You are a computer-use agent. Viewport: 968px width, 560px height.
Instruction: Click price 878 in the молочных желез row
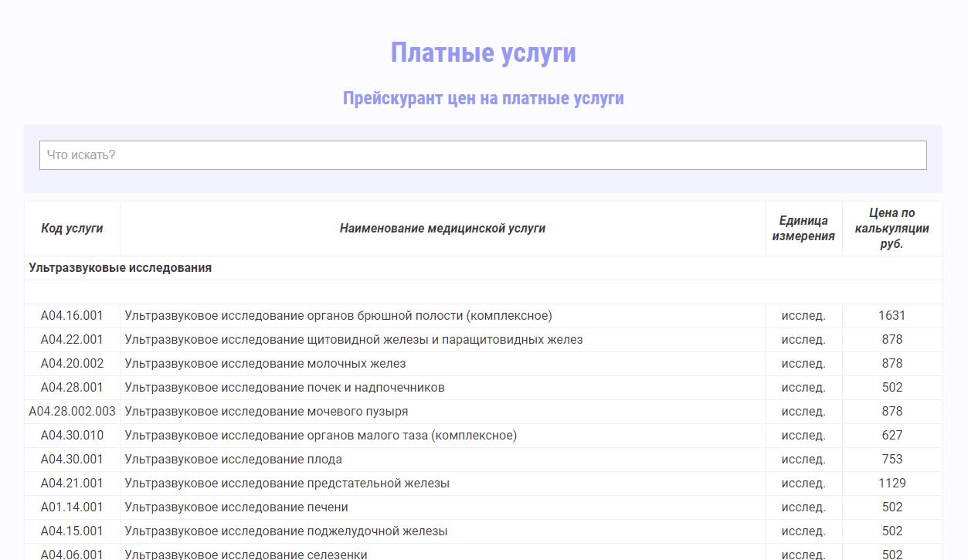click(x=892, y=364)
